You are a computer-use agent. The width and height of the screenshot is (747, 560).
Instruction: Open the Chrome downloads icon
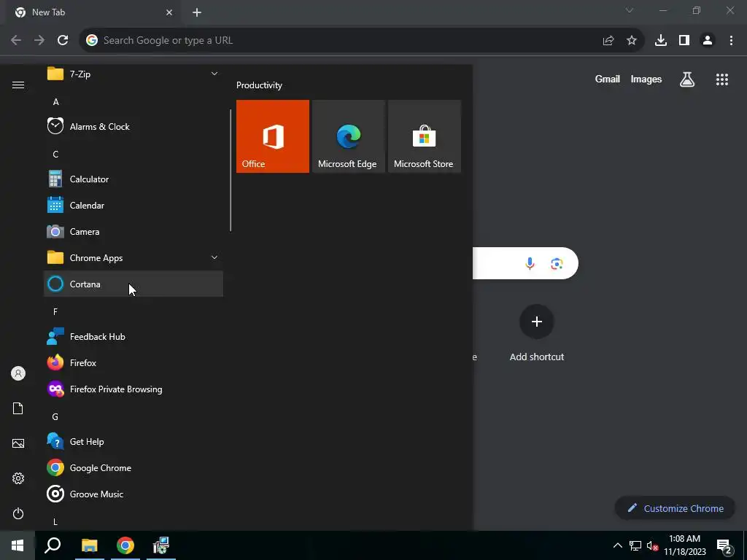661,41
